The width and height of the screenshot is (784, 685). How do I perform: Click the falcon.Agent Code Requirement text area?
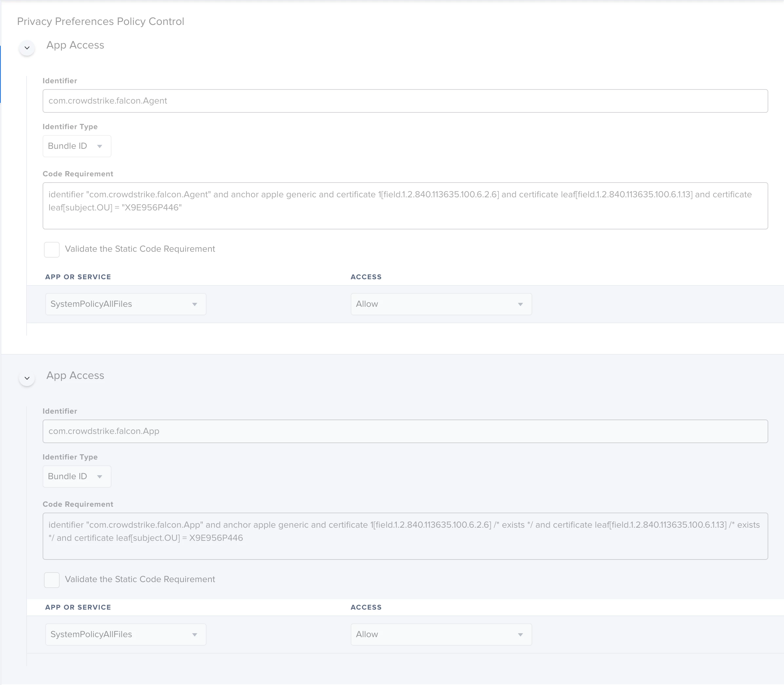(x=405, y=205)
